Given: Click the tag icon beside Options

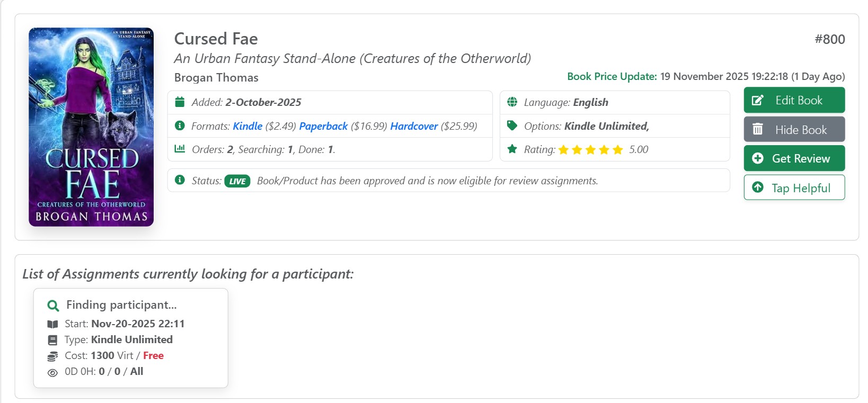Looking at the screenshot, I should click(x=512, y=126).
